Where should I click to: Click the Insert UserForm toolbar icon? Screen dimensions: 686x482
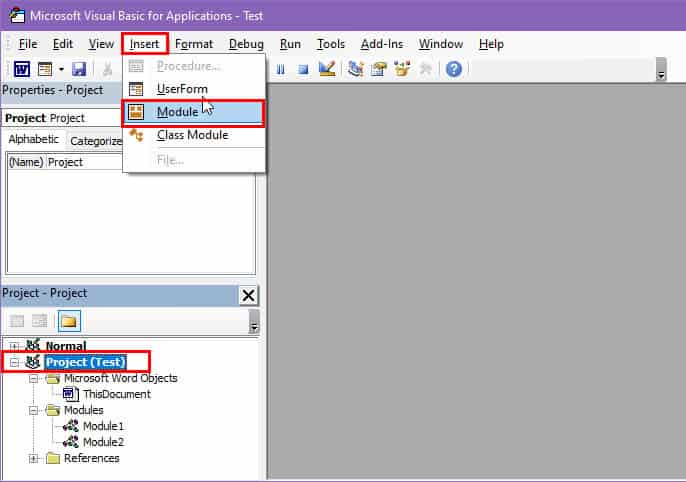pos(45,69)
